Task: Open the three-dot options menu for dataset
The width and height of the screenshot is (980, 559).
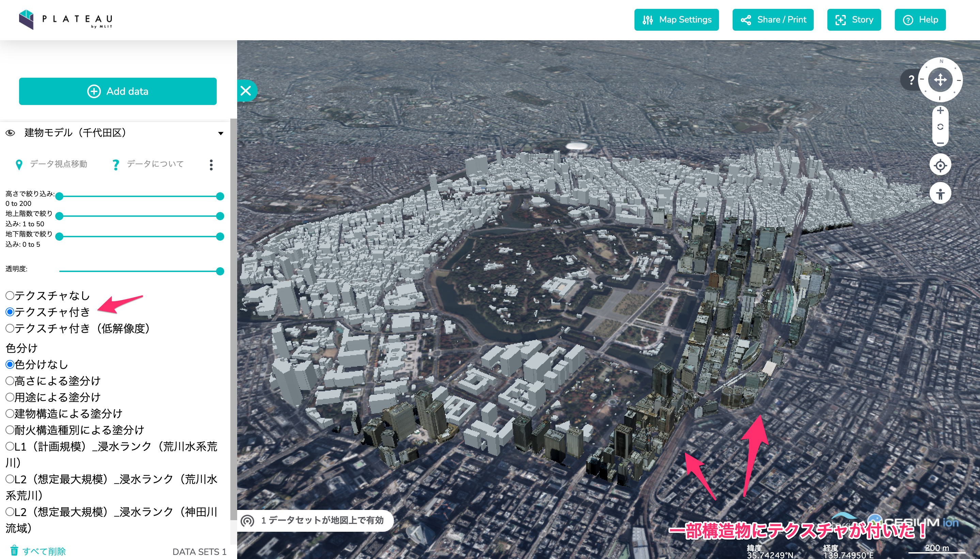Action: click(x=211, y=165)
